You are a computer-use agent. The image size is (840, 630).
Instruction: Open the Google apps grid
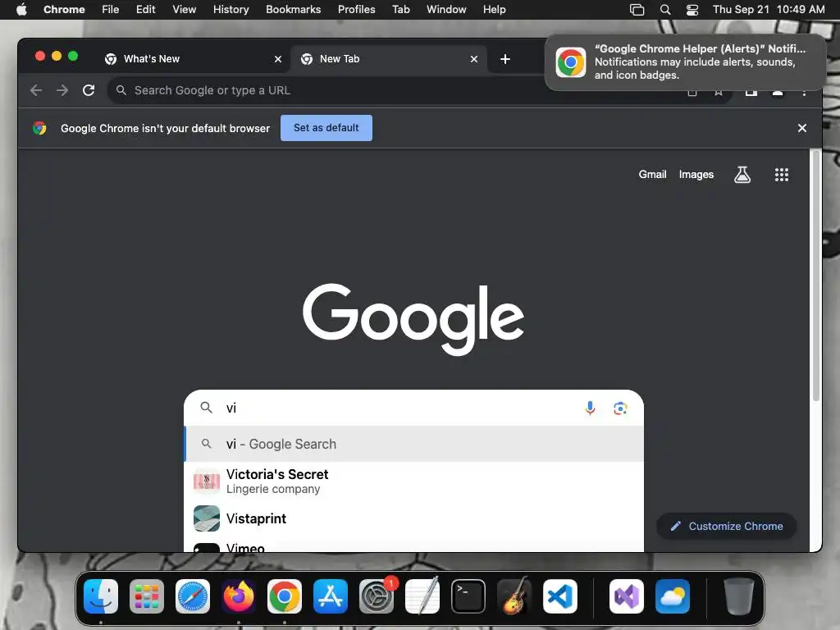(x=782, y=175)
